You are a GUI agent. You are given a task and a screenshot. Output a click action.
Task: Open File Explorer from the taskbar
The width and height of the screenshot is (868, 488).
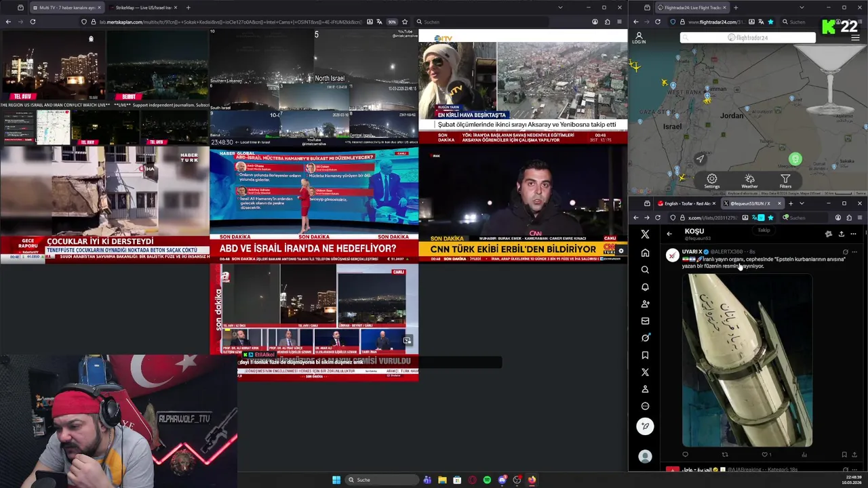point(442,480)
